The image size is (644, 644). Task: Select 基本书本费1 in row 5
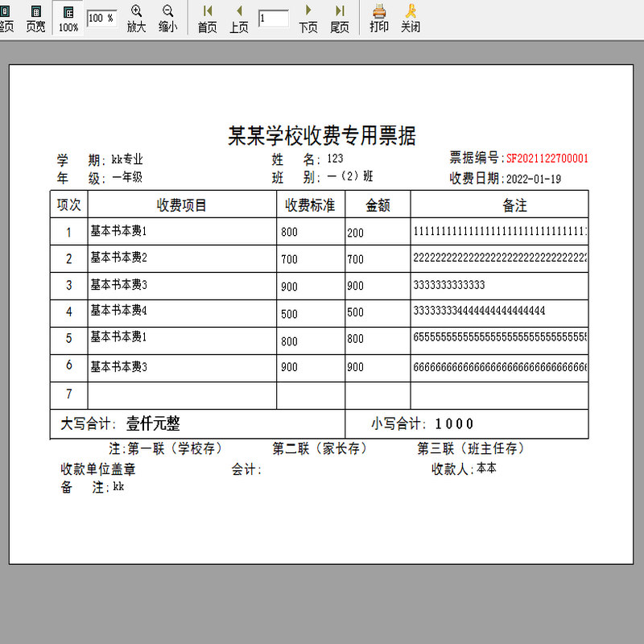pyautogui.click(x=118, y=336)
